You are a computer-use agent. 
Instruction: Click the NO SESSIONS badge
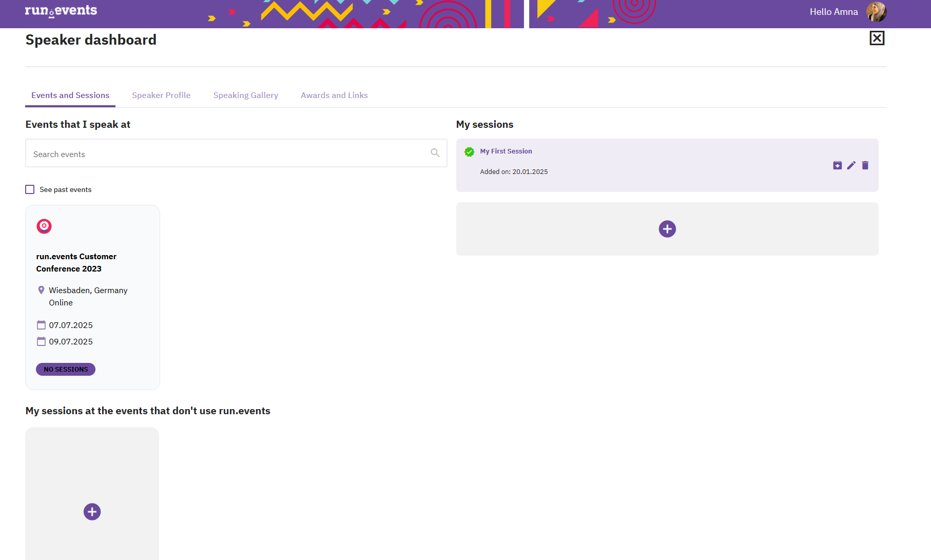pos(66,369)
